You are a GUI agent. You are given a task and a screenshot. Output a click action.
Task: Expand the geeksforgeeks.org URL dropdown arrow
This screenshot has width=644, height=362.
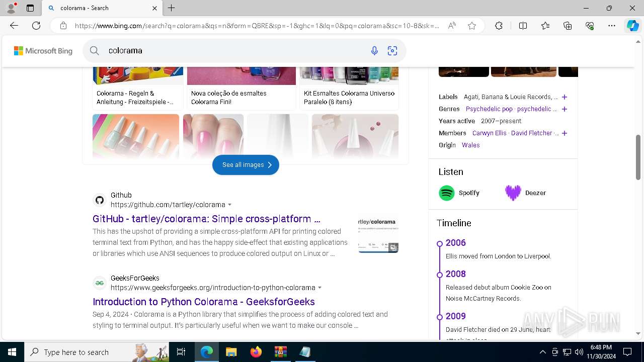(320, 288)
